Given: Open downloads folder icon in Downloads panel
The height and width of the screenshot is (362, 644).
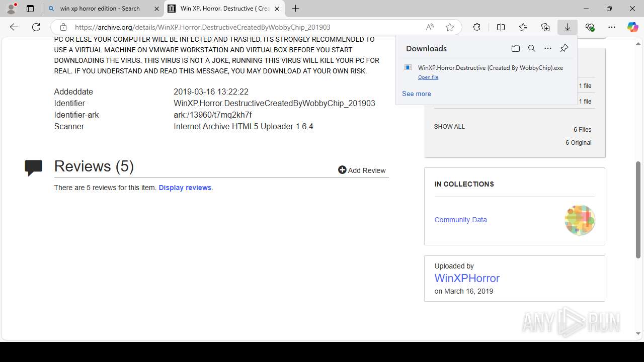Looking at the screenshot, I should pyautogui.click(x=515, y=48).
